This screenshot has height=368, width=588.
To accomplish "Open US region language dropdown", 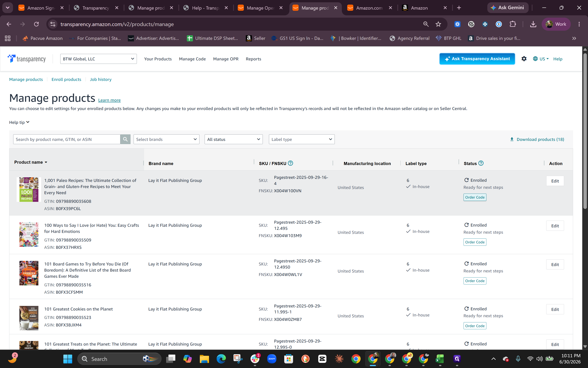I will pyautogui.click(x=541, y=59).
